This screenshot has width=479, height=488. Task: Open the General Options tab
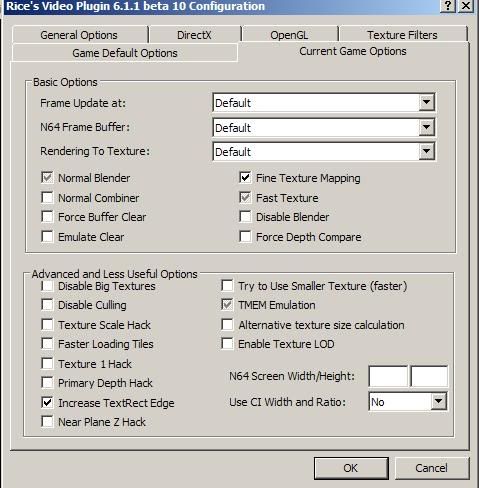[79, 35]
